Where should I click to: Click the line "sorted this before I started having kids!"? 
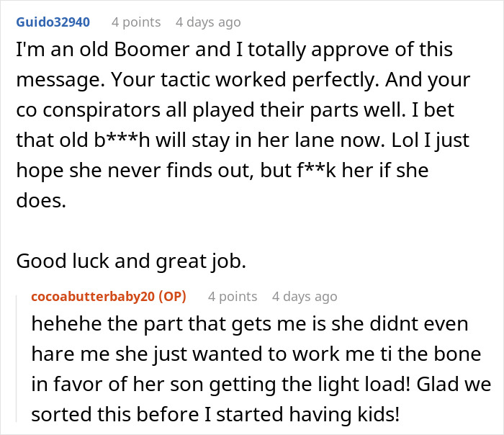coord(215,414)
